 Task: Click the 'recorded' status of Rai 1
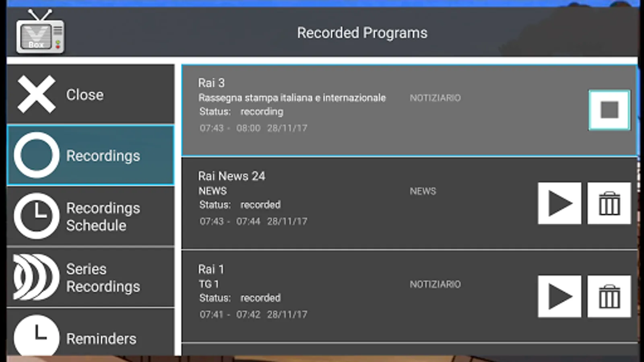(x=260, y=298)
